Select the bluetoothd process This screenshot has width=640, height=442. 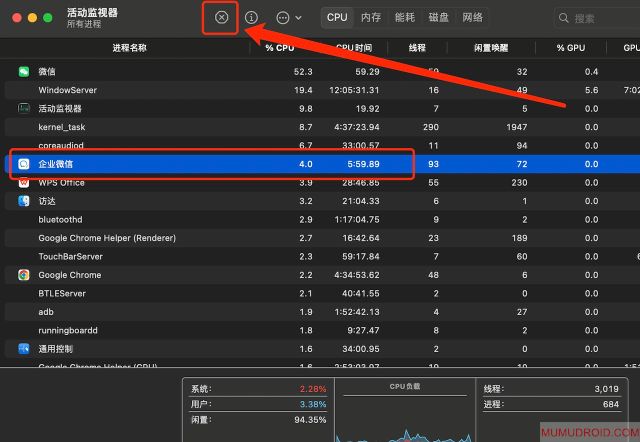(60, 220)
